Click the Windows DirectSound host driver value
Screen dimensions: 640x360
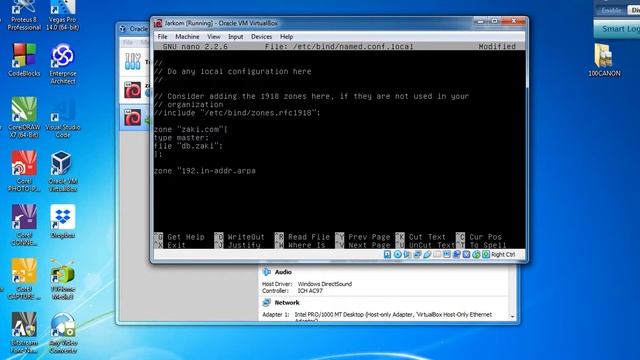(x=324, y=284)
